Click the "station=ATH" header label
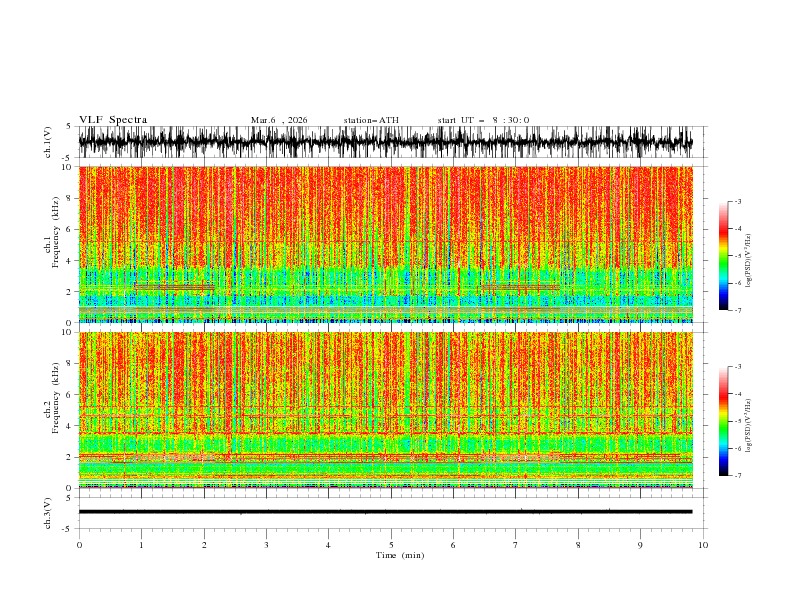This screenshot has height=612, width=792. 371,120
